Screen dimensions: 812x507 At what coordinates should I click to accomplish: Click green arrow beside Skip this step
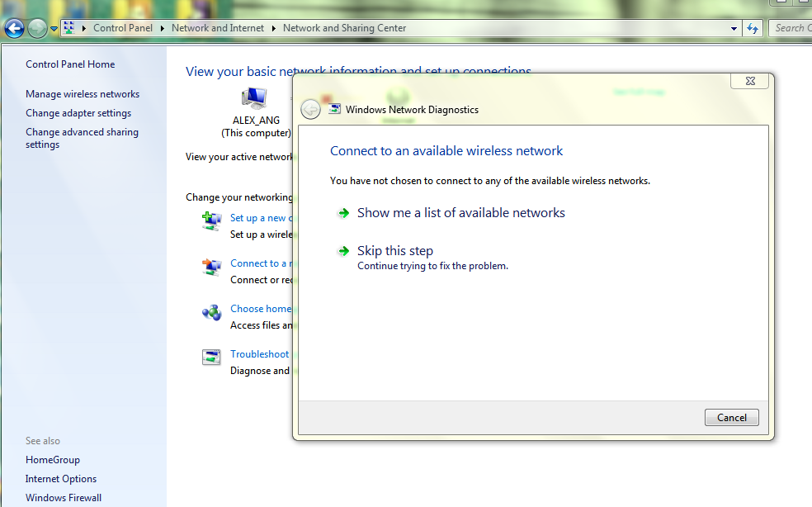(x=343, y=251)
